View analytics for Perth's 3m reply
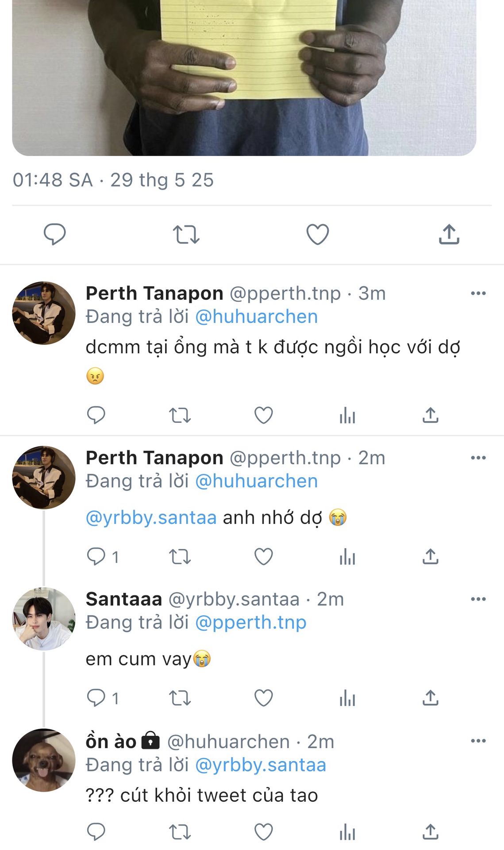This screenshot has width=504, height=850. (347, 415)
